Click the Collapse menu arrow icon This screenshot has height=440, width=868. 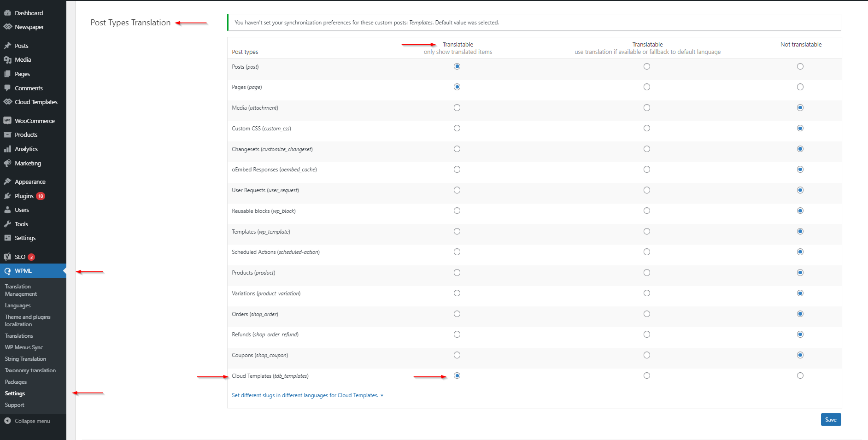click(7, 421)
